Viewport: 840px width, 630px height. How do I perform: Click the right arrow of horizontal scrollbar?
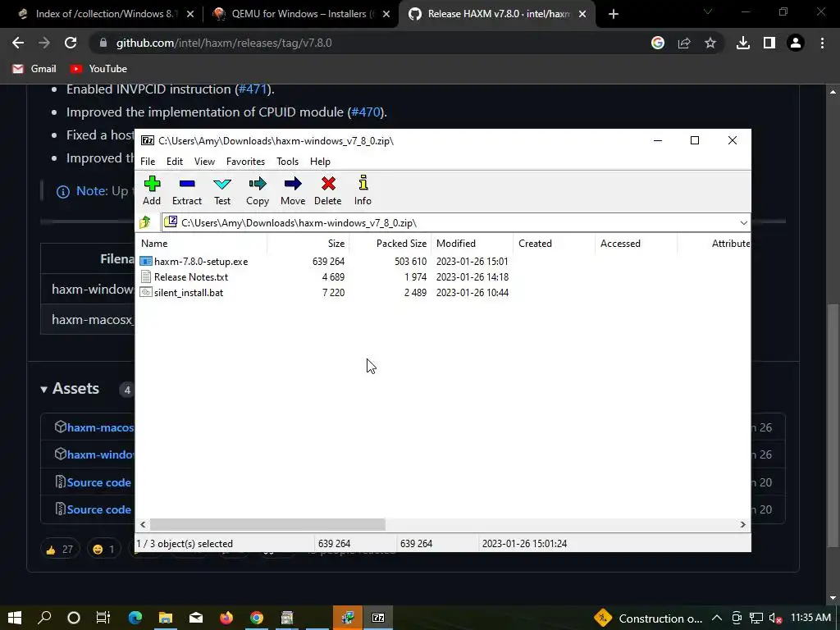pos(742,524)
